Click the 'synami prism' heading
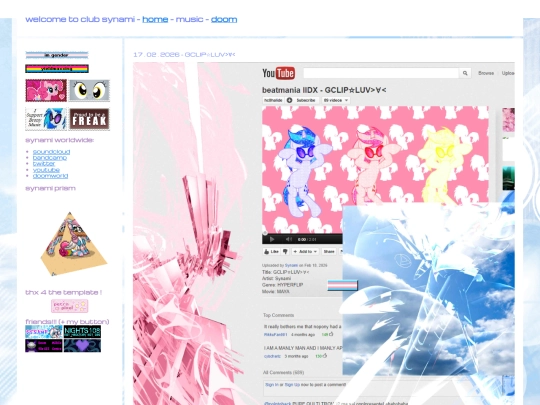The image size is (540, 405). (x=50, y=188)
